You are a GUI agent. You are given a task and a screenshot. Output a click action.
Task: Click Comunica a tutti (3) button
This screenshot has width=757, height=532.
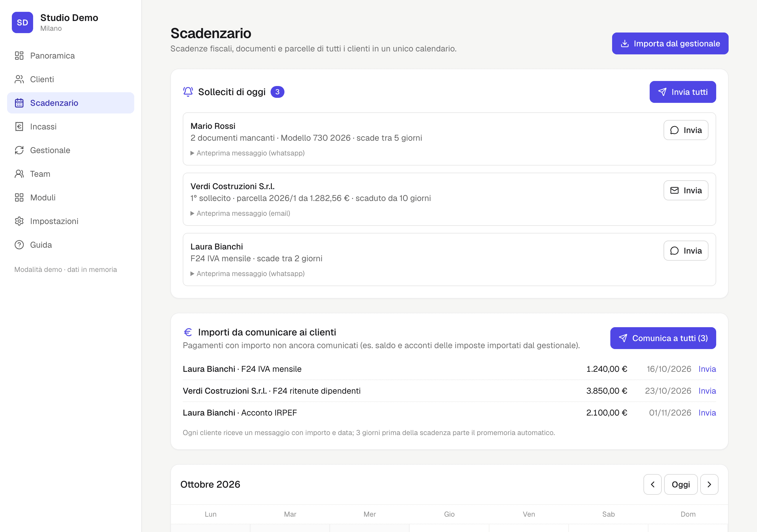click(x=663, y=338)
